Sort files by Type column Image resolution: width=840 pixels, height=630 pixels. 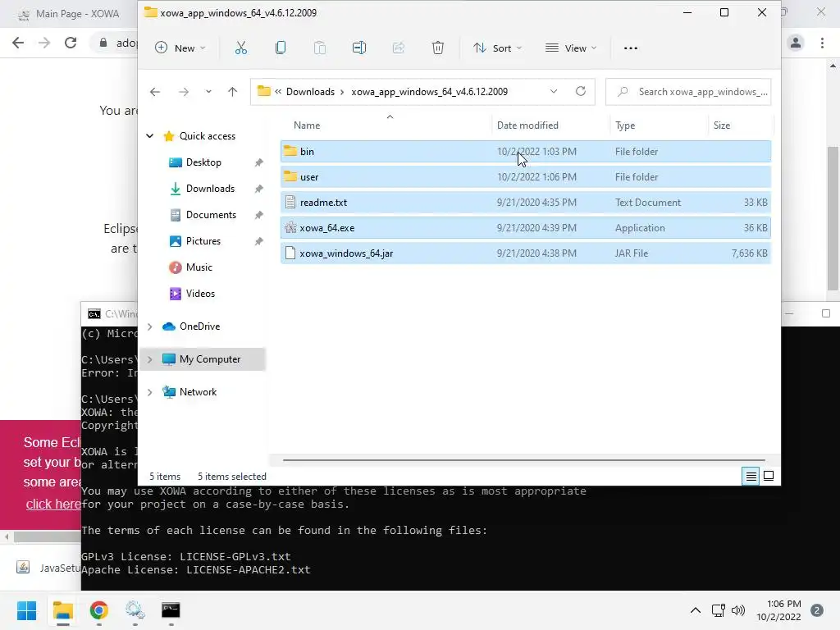coord(624,126)
